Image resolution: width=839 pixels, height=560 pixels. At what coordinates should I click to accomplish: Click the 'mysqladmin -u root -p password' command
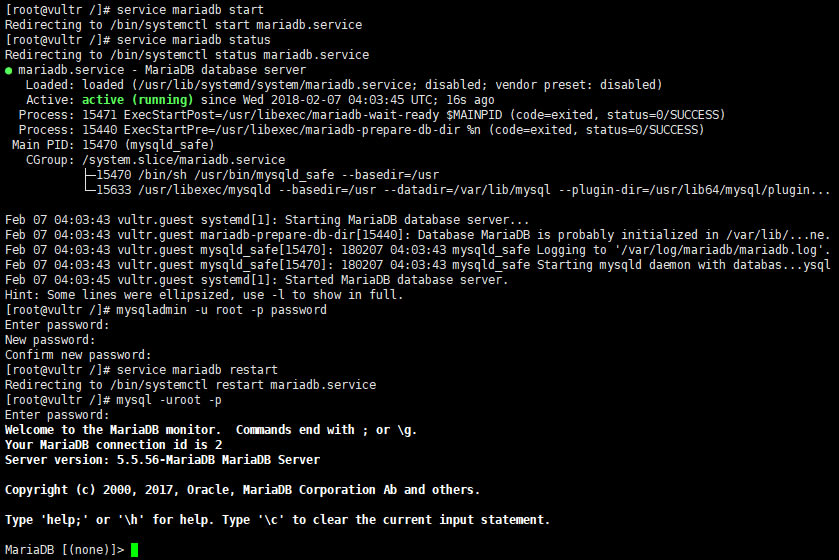coord(222,310)
